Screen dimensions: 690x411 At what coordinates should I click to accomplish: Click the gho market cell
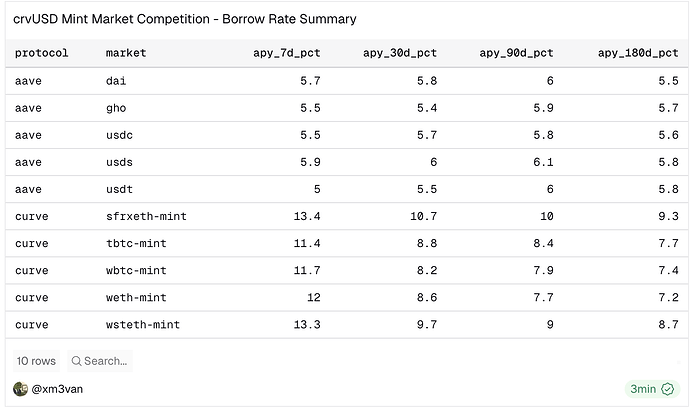click(x=116, y=108)
